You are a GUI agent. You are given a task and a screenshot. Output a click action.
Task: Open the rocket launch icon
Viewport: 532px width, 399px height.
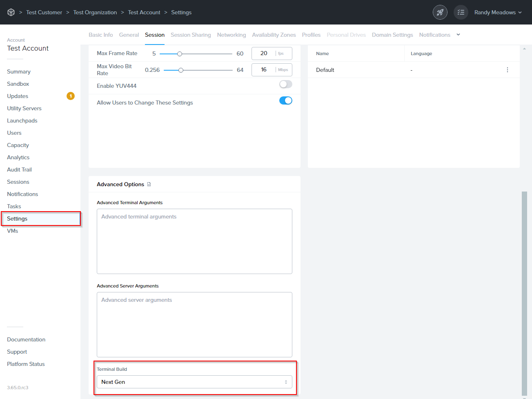click(440, 12)
